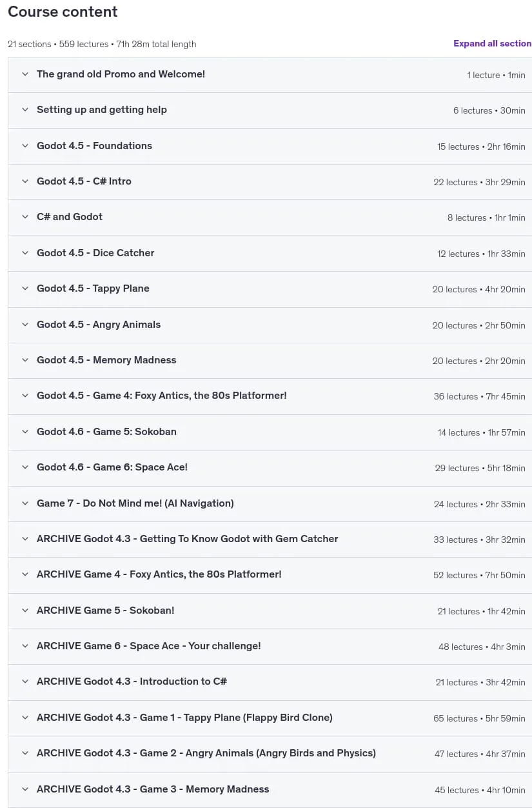
Task: Click chevron icon for 'Godot 4.5 - Dice Catcher'
Action: coord(25,253)
